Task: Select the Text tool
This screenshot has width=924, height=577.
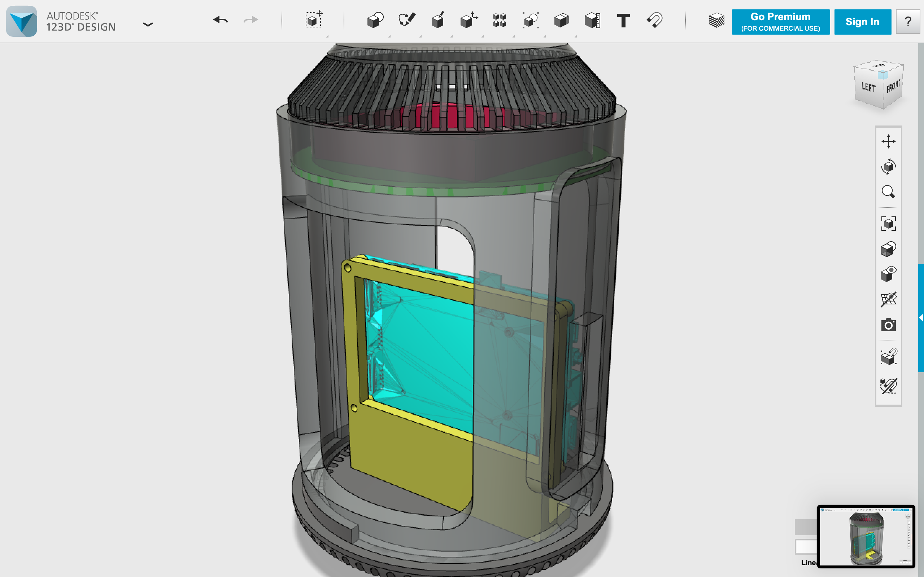Action: pyautogui.click(x=623, y=20)
